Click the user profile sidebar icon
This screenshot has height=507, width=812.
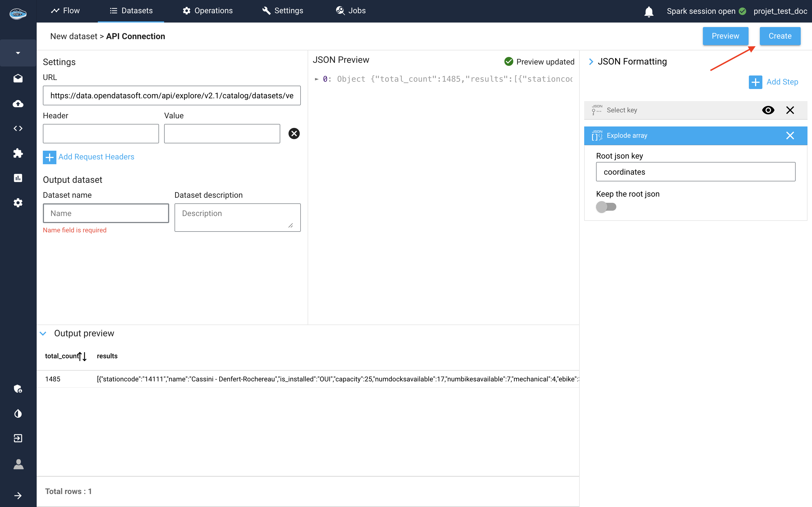18,464
